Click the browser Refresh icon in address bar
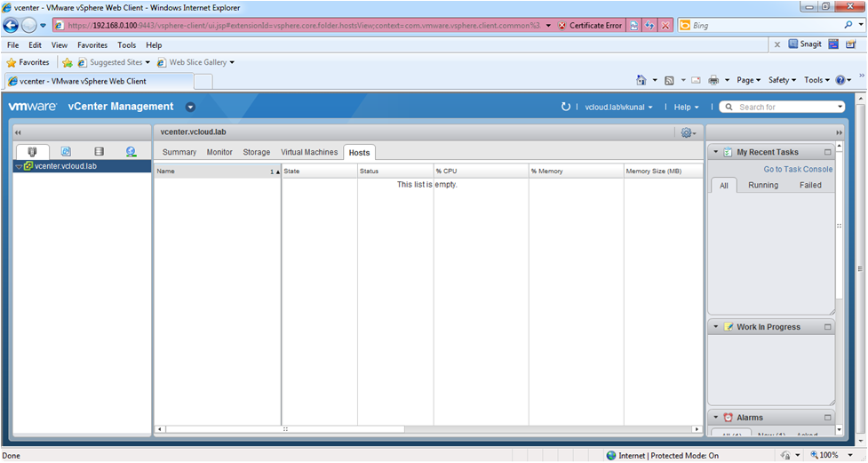 (649, 26)
